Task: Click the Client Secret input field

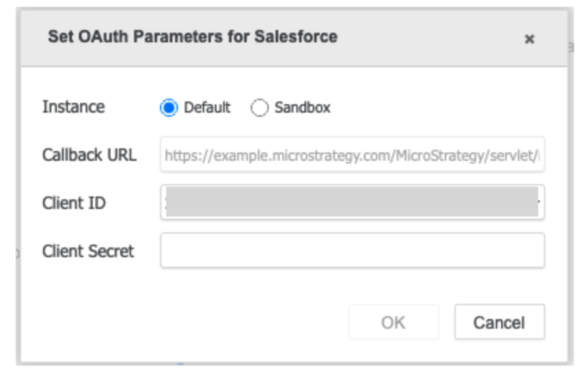Action: point(352,250)
